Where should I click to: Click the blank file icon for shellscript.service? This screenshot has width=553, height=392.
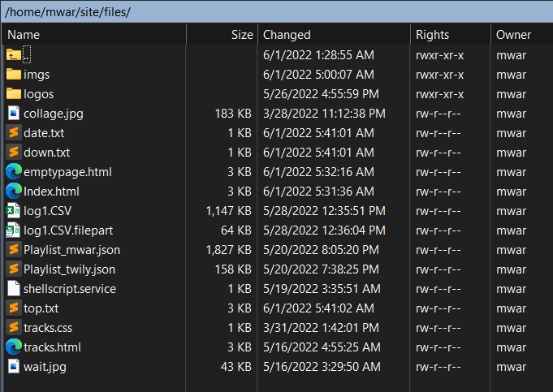pos(13,288)
